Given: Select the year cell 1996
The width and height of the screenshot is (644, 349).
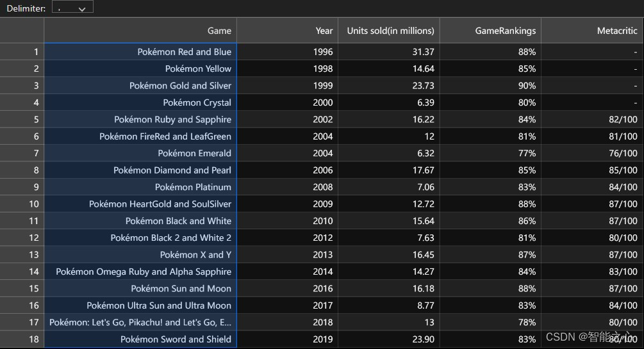Looking at the screenshot, I should [287, 52].
